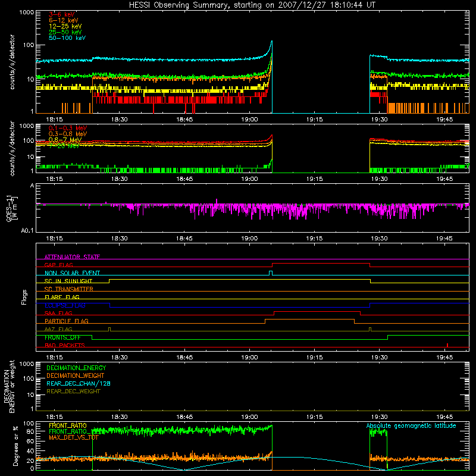Click the Absolute geomagnetic latitude label
This screenshot has height=476, width=476.
(411, 426)
